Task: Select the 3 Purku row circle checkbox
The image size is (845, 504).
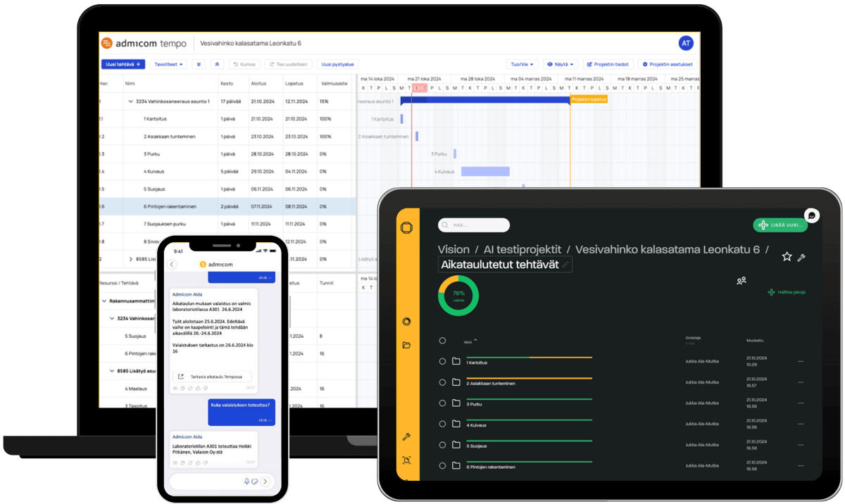Action: pos(442,403)
